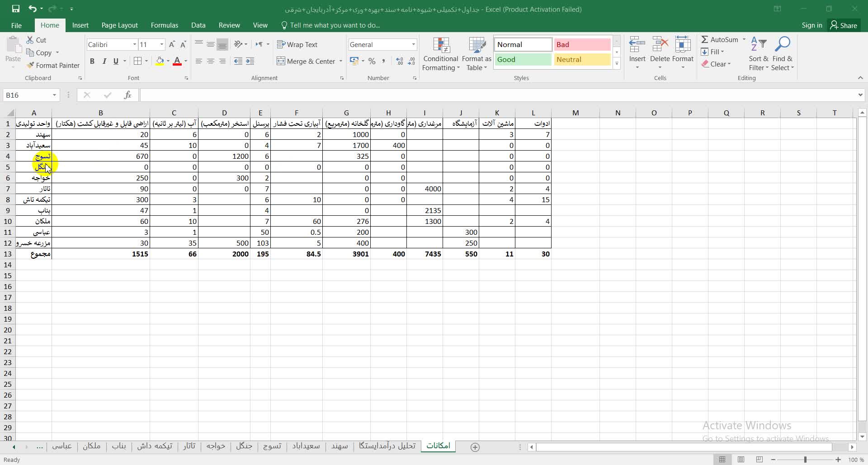The image size is (868, 465).
Task: Expand the General number format dropdown
Action: tap(413, 44)
